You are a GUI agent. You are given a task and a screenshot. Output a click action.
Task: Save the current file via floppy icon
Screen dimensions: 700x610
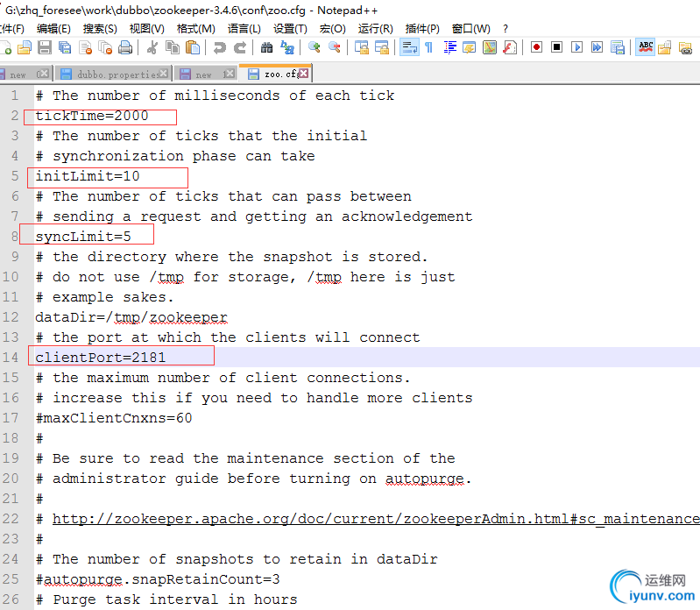(45, 47)
